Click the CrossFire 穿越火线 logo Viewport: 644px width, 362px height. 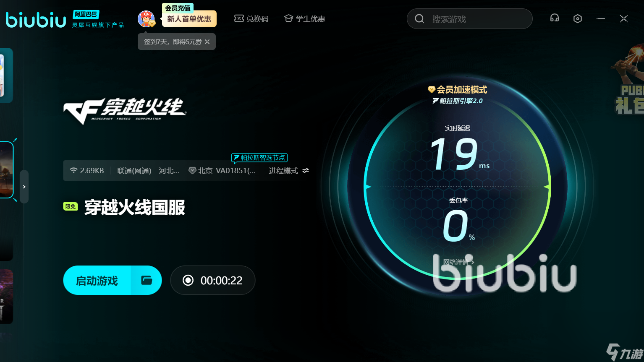point(125,111)
